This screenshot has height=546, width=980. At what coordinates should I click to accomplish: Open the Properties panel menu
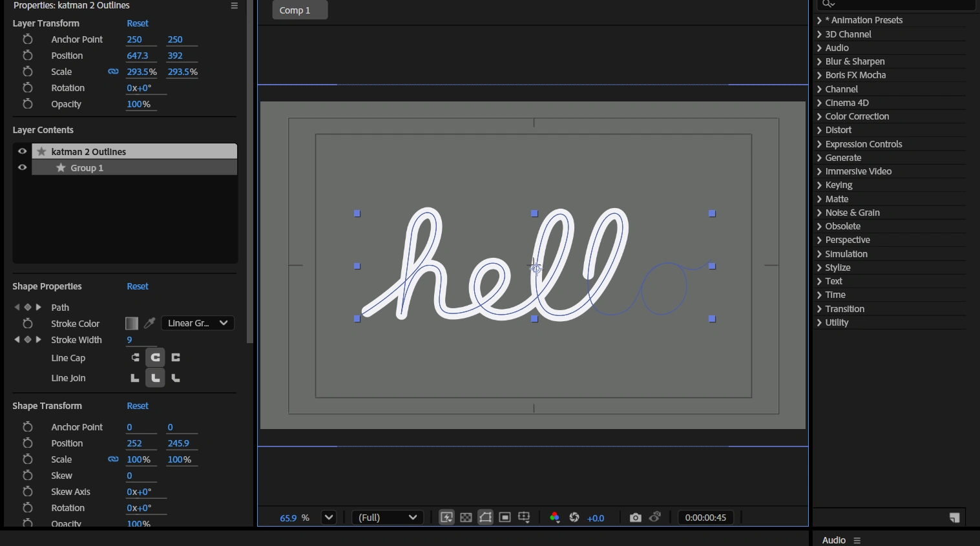click(x=235, y=6)
